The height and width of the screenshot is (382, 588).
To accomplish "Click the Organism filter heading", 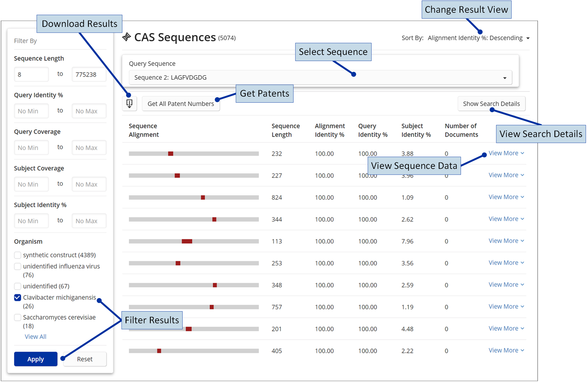I will [x=28, y=241].
